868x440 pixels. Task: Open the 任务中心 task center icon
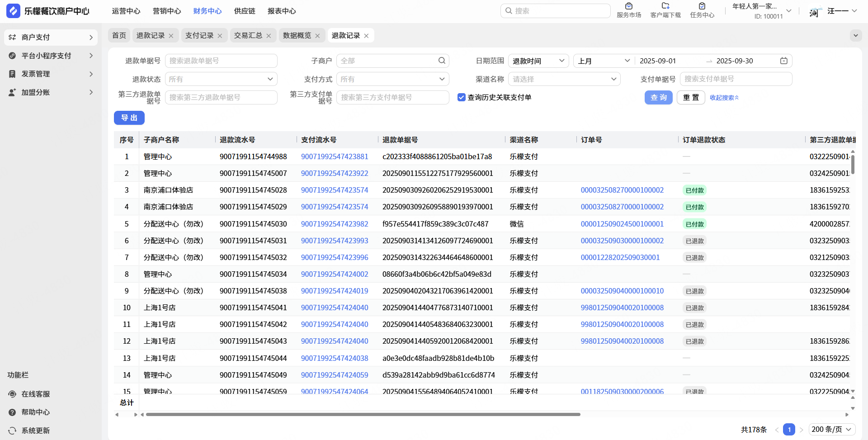702,6
